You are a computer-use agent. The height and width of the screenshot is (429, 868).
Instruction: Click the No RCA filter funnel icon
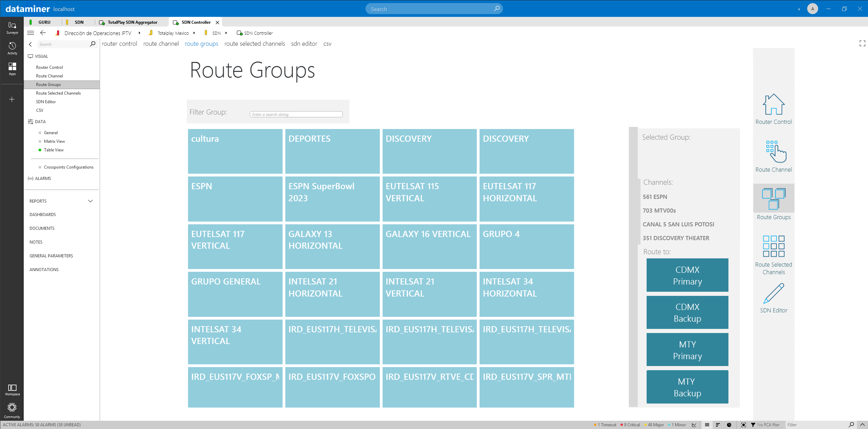[753, 425]
